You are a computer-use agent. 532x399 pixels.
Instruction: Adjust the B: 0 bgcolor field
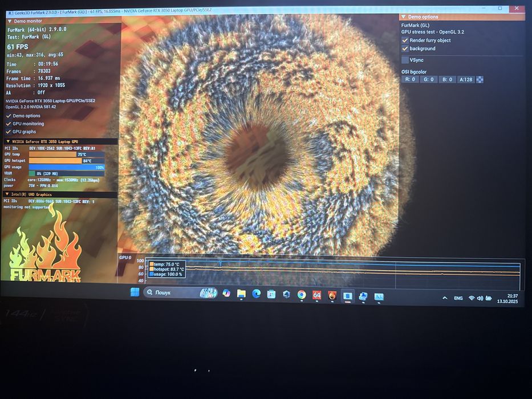(x=447, y=79)
